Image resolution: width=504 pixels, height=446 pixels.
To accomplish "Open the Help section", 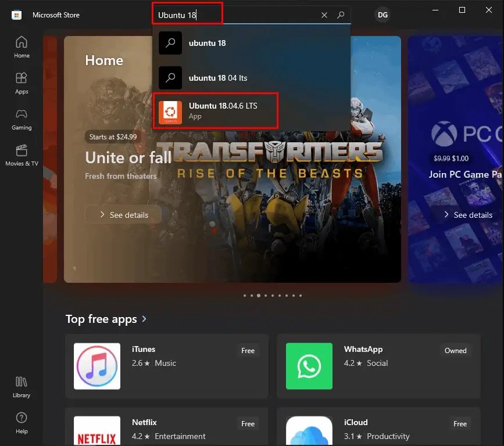I will click(x=22, y=423).
